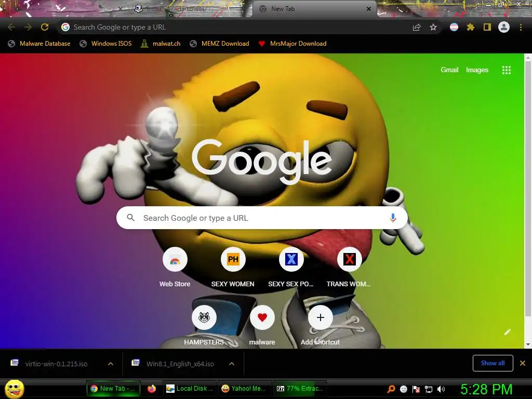
Task: Open the profile avatar menu
Action: 504,27
